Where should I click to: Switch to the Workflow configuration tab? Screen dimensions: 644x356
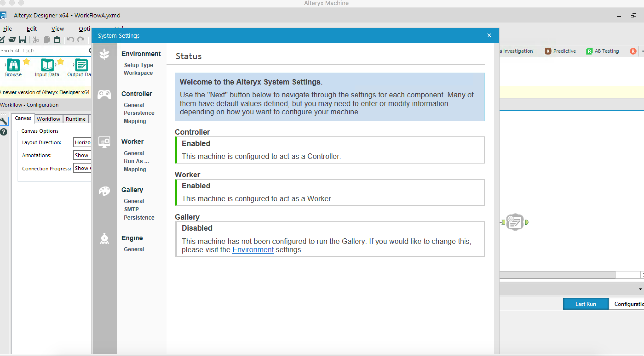click(49, 119)
